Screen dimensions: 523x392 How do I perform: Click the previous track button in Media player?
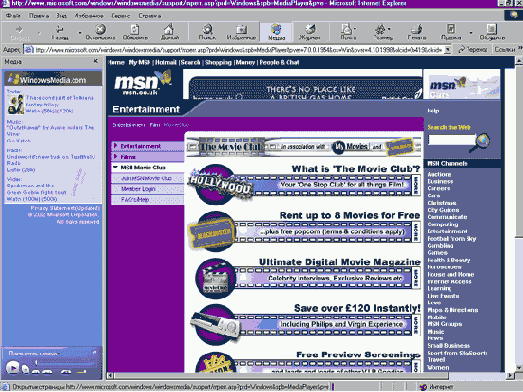click(36, 372)
